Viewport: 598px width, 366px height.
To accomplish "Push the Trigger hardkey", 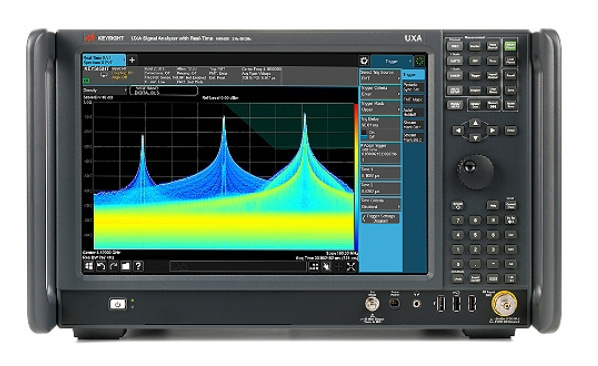I will point(475,75).
